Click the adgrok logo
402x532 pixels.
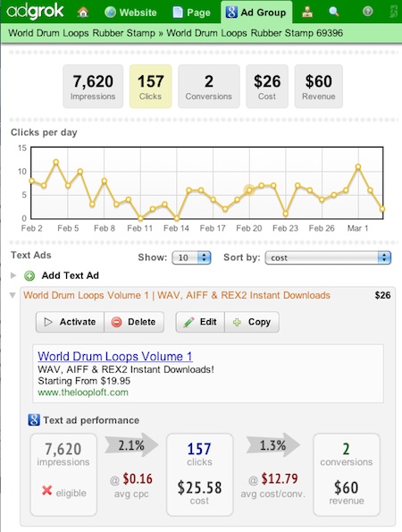click(x=35, y=12)
